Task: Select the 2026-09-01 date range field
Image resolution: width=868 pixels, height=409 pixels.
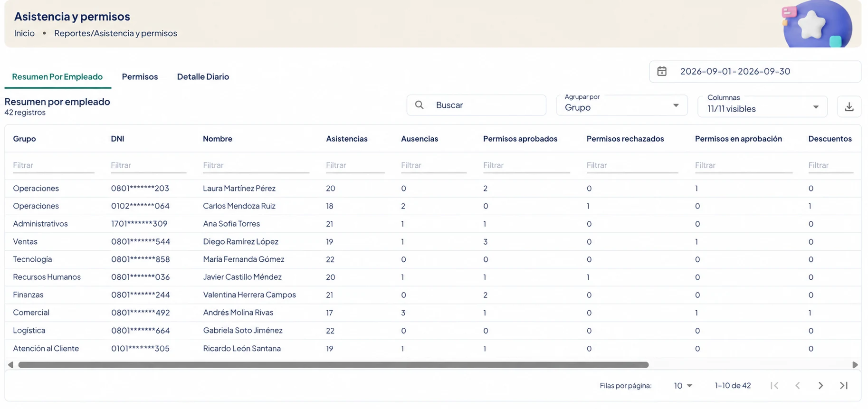Action: click(x=755, y=71)
